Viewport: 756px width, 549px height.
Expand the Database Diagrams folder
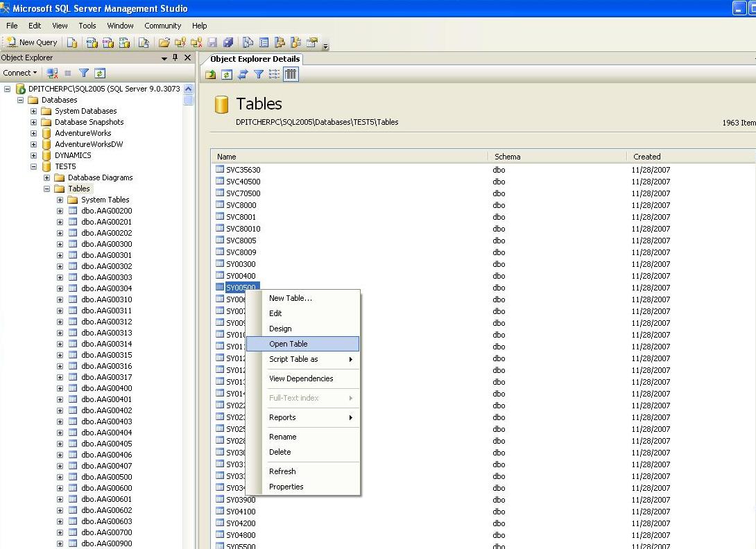(x=46, y=177)
